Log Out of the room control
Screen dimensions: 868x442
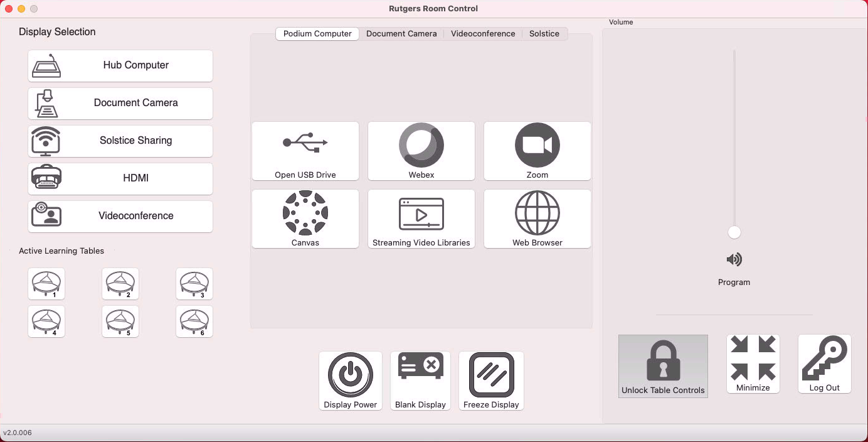[824, 364]
